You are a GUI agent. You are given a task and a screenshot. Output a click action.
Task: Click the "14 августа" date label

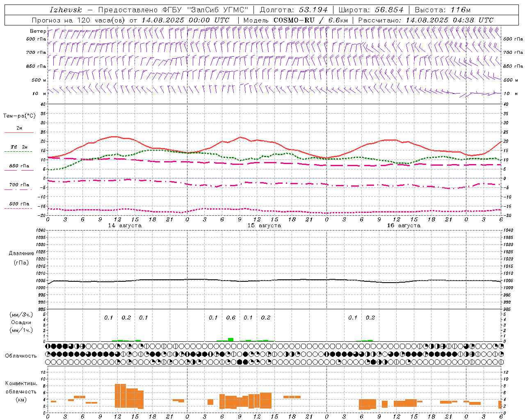pos(125,226)
